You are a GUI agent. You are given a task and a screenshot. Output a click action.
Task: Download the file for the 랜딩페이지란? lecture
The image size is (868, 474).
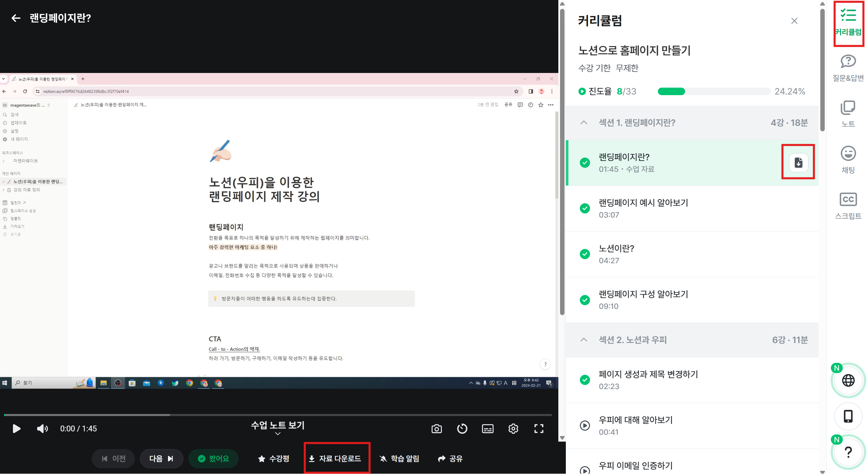pos(798,162)
